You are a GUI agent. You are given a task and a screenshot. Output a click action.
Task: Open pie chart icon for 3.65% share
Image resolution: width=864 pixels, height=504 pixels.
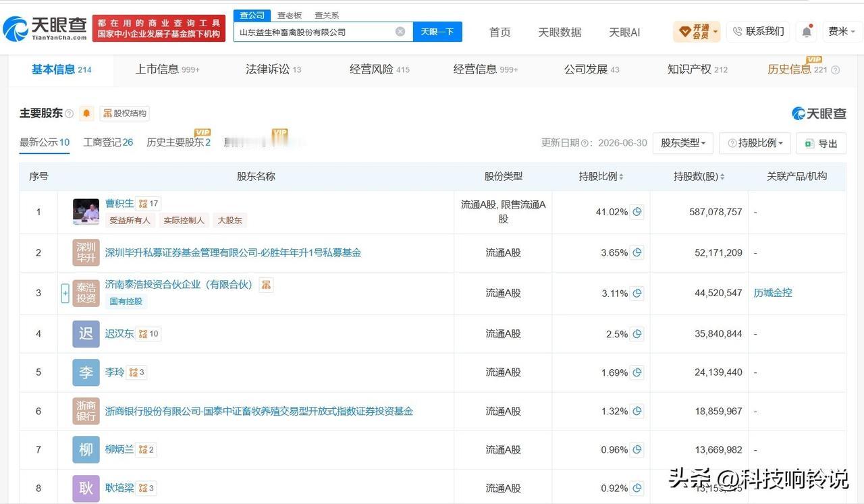tap(637, 253)
